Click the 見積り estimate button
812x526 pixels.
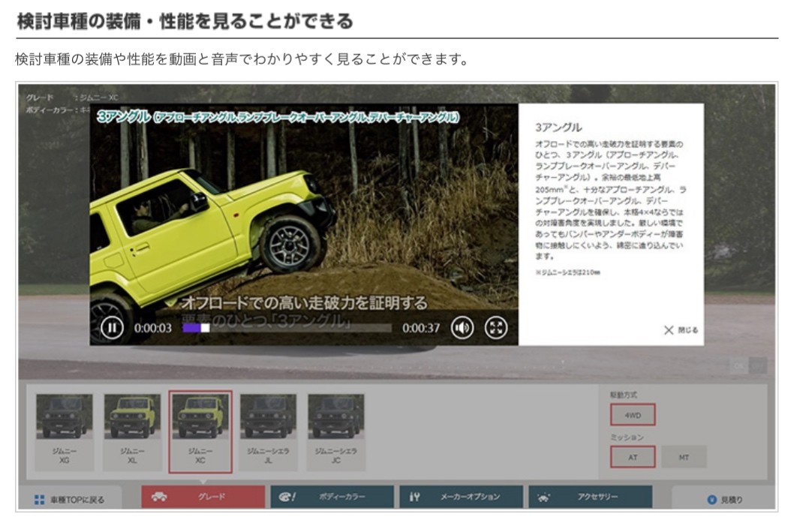(724, 499)
